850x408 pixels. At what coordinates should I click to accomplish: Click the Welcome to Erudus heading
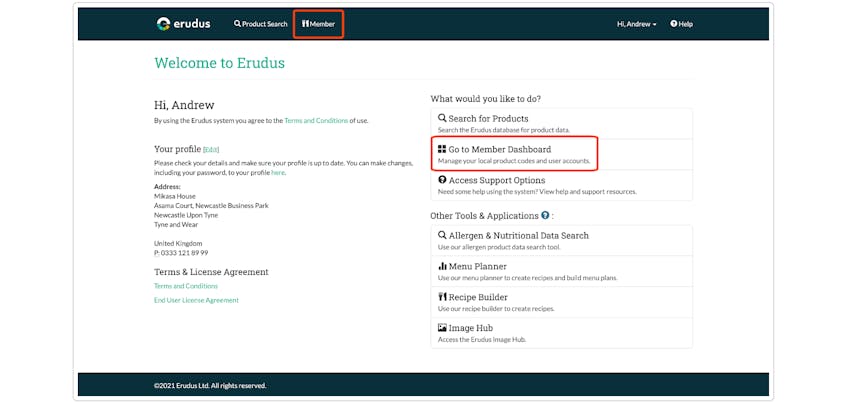pos(220,63)
